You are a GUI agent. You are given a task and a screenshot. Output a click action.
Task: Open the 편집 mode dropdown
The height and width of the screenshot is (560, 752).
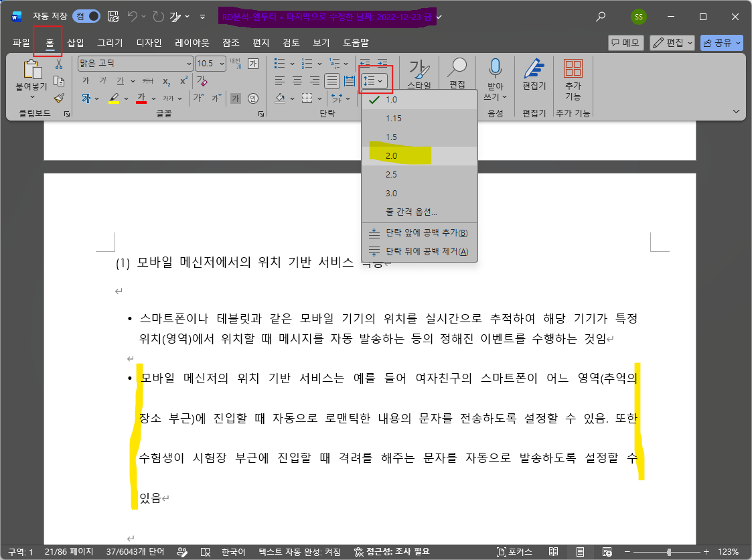tap(672, 43)
